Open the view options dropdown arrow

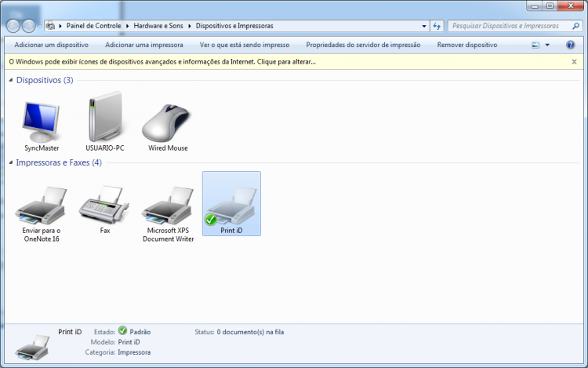[x=547, y=45]
